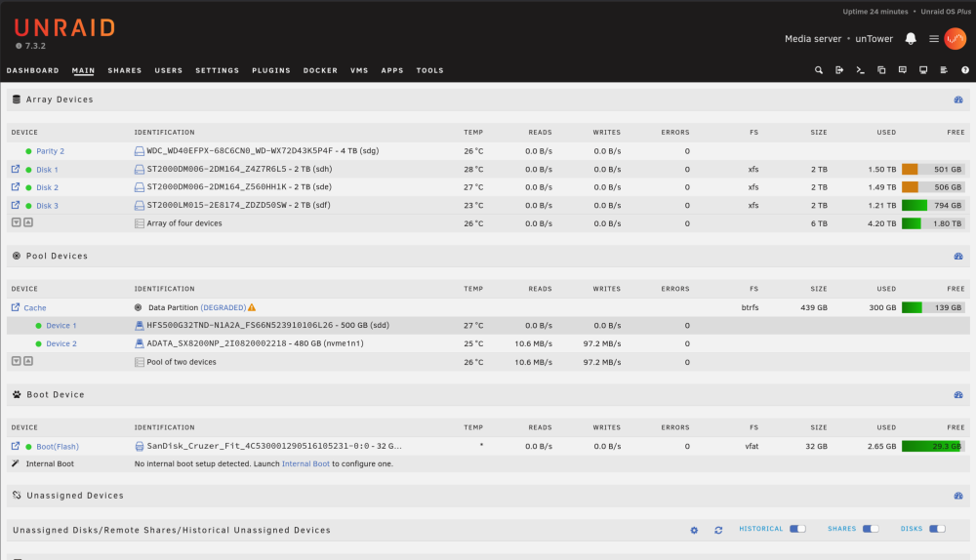The height and width of the screenshot is (560, 976).
Task: Open the file manager copy icon
Action: click(x=881, y=70)
